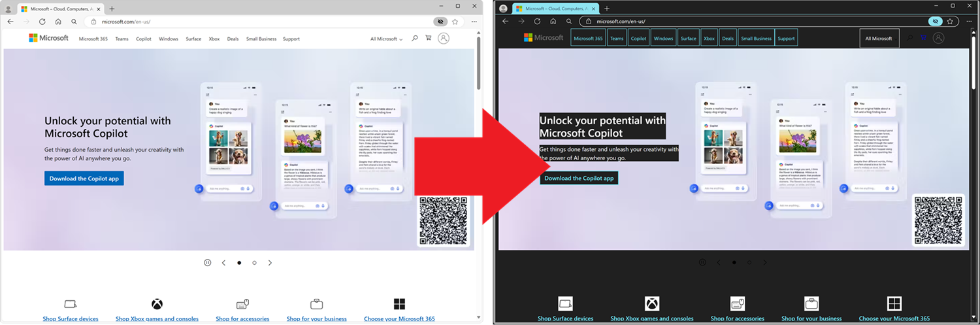Open Small Business nav item in dark-theme window

pos(757,39)
